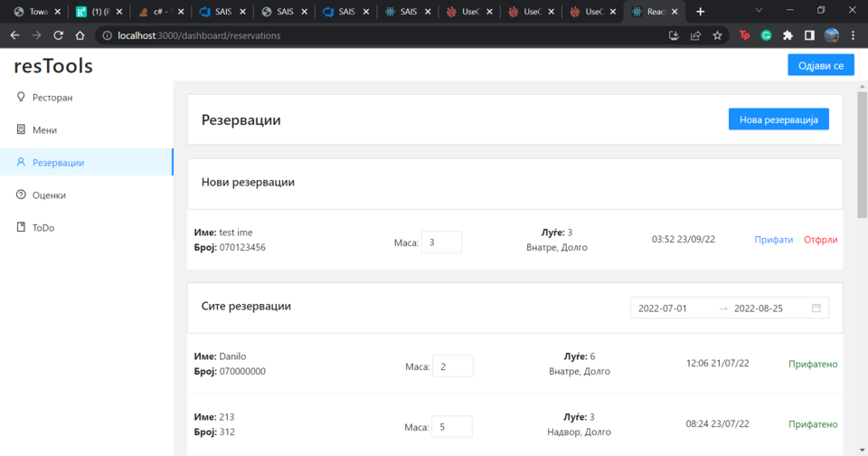Click the Grammarly extension icon

point(766,35)
